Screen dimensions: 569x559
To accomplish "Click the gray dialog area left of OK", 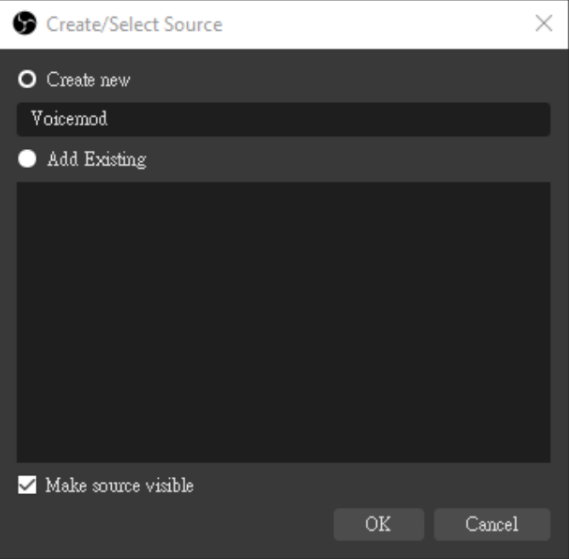I will coord(174,524).
